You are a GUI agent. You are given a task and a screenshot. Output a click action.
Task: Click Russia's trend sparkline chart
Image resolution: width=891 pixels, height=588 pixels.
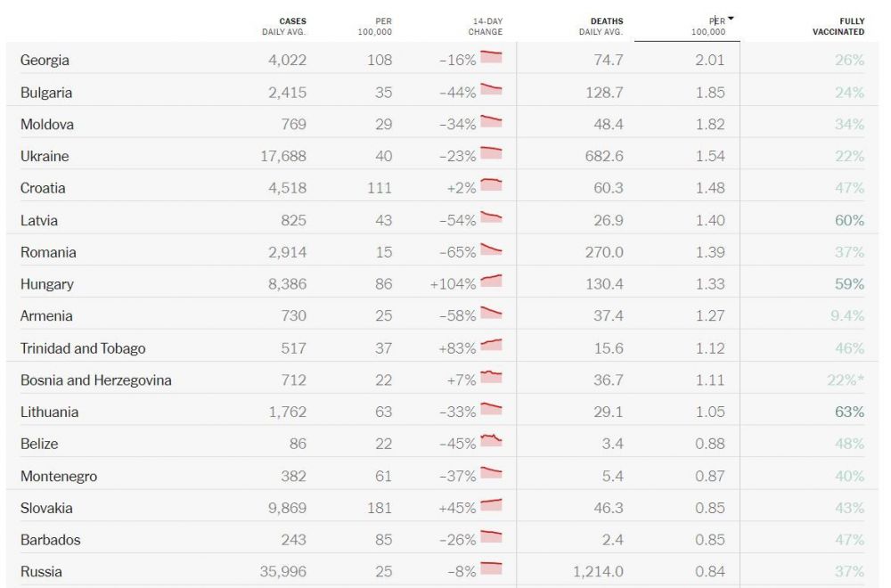[491, 569]
